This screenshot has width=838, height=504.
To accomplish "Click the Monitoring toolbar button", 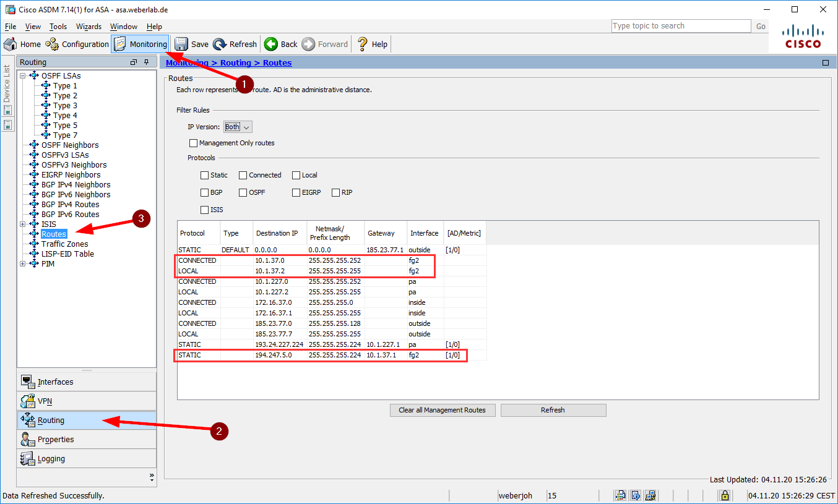I will click(140, 44).
